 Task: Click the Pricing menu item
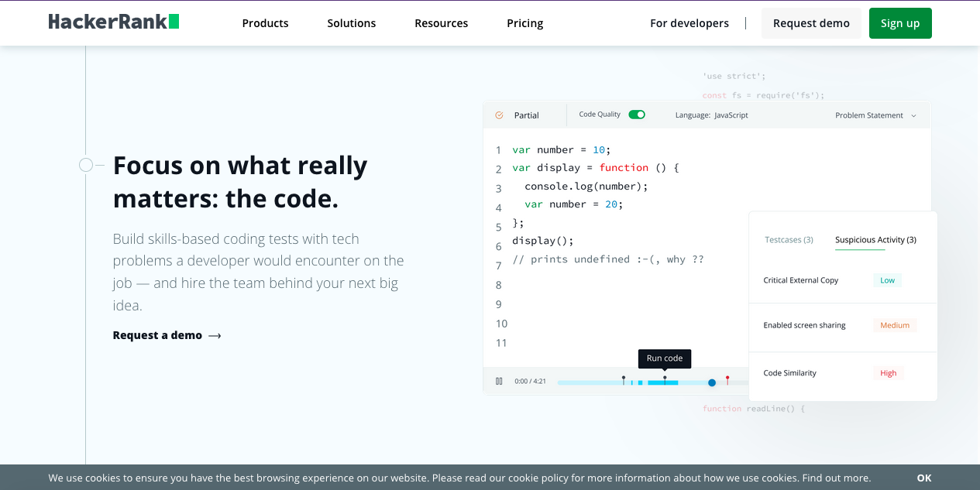[524, 23]
